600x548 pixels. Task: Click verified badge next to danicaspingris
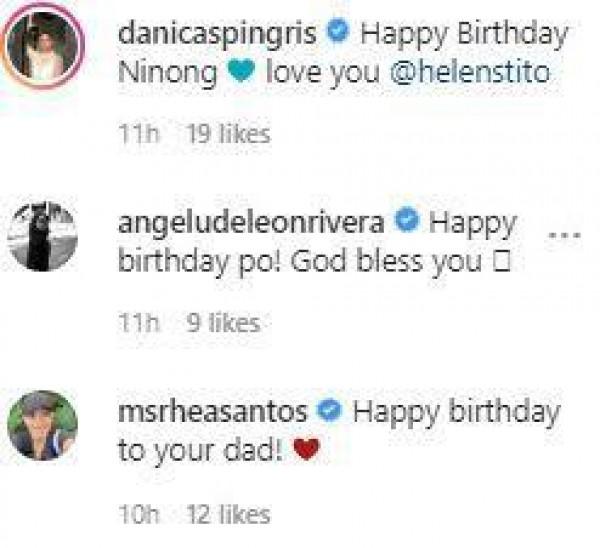pyautogui.click(x=338, y=32)
